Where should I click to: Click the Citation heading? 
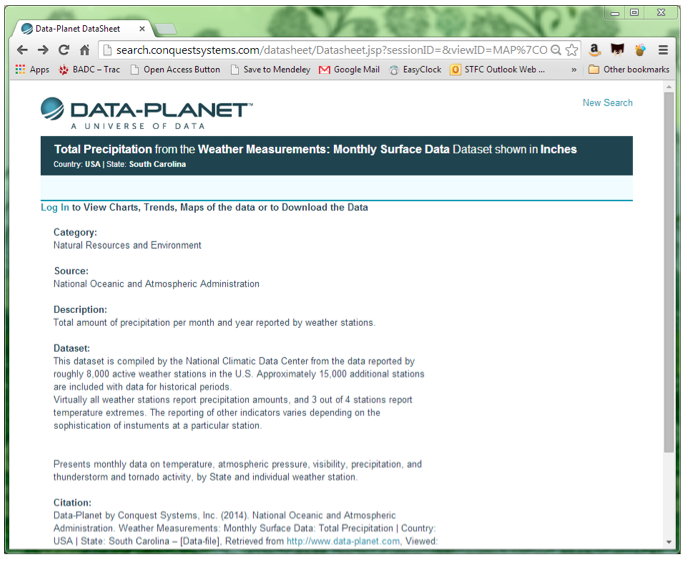(x=73, y=503)
